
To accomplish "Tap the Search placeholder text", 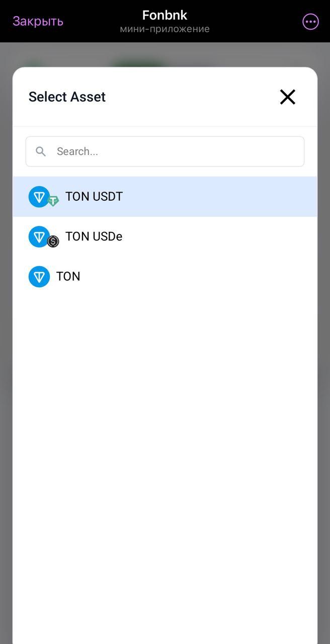I will coord(79,151).
